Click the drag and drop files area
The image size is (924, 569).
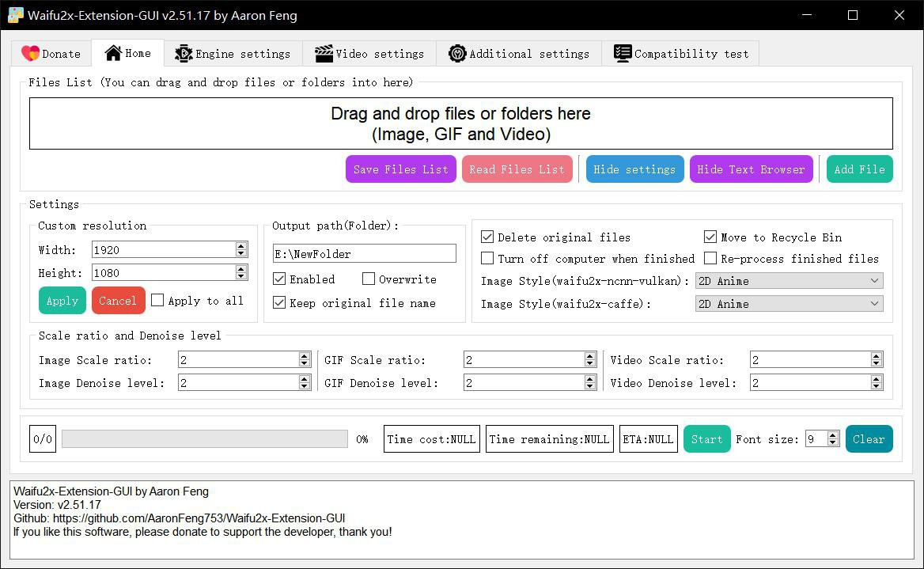[461, 123]
